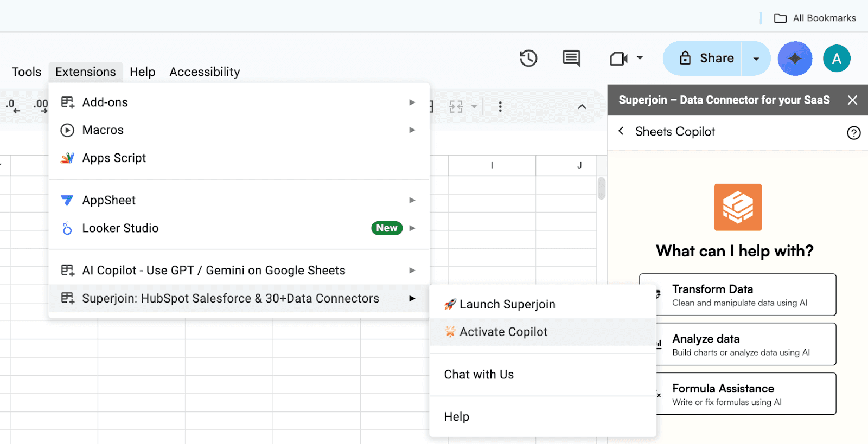
Task: Click the AI Copilot add-on icon
Action: point(67,270)
